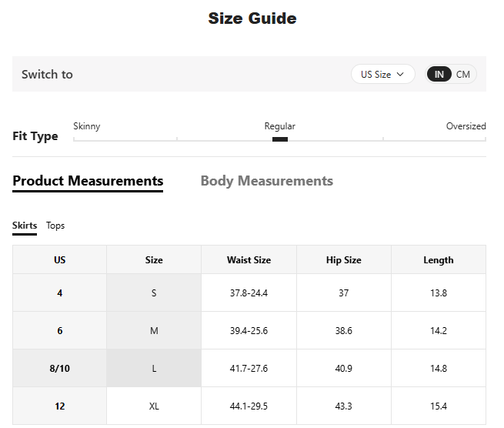Open the US Size dropdown

(x=382, y=74)
